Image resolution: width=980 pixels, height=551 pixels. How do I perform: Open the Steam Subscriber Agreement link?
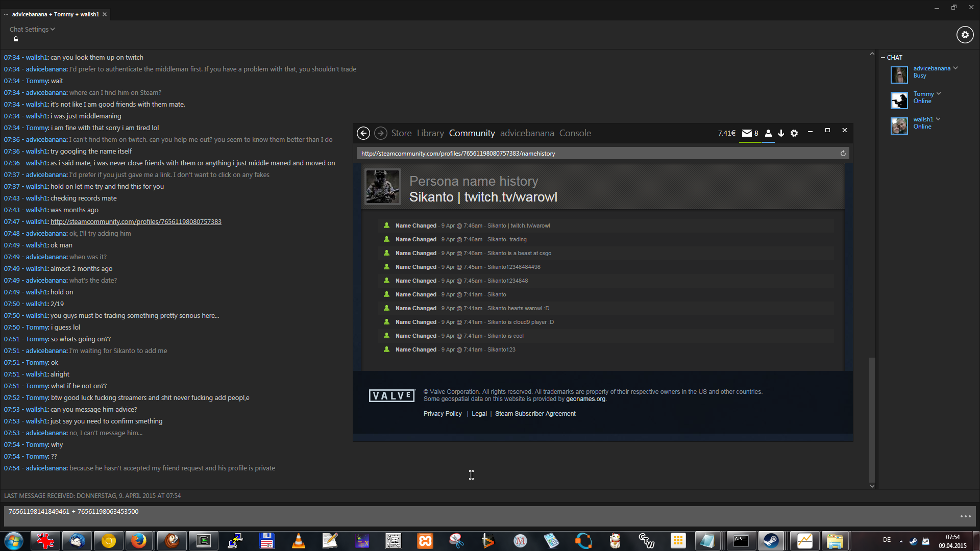click(x=535, y=414)
